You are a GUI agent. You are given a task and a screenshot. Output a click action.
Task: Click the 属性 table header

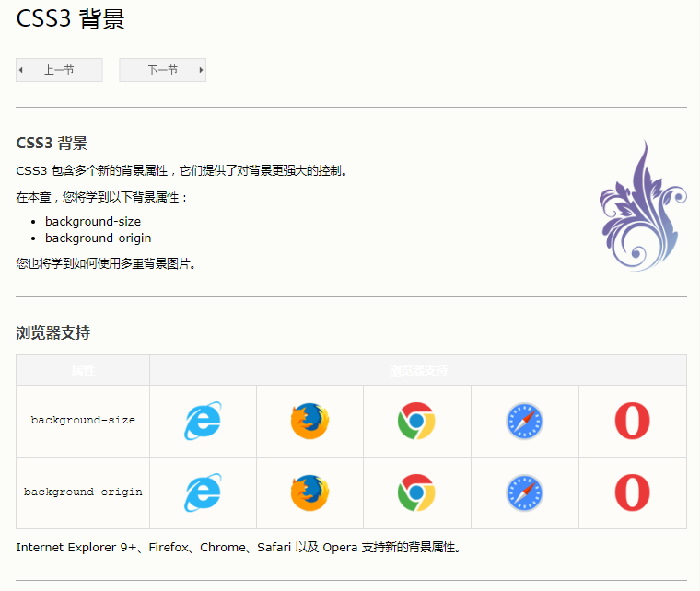pyautogui.click(x=83, y=370)
